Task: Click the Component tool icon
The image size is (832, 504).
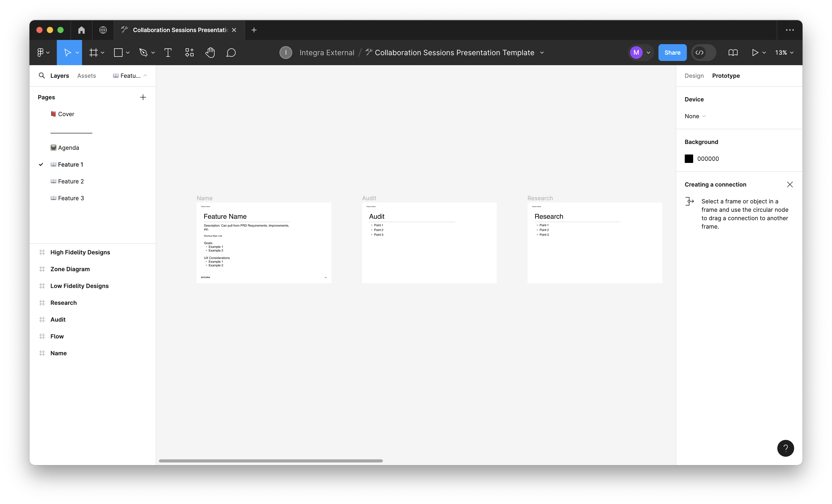Action: [x=189, y=52]
